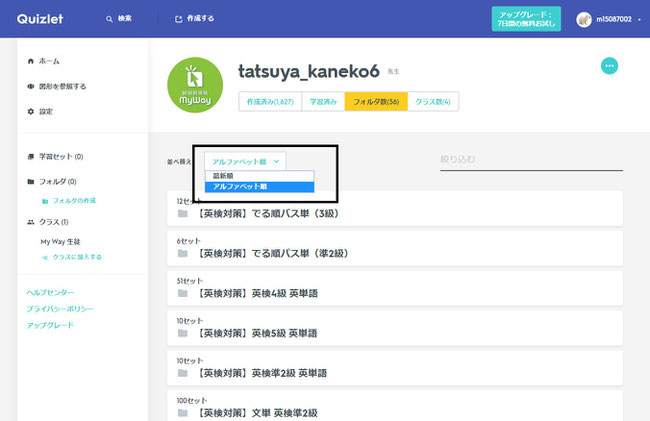Click the sidebar アップグレード link
650x421 pixels.
[x=50, y=325]
